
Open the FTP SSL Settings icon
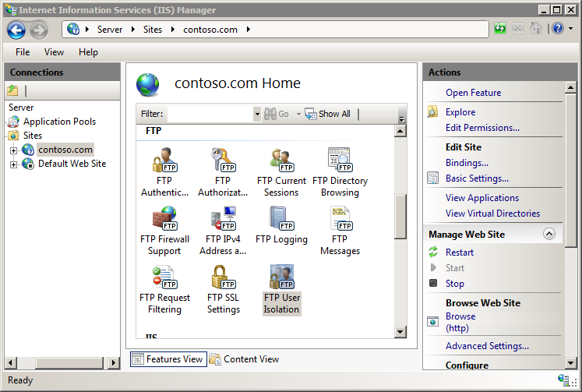(223, 277)
